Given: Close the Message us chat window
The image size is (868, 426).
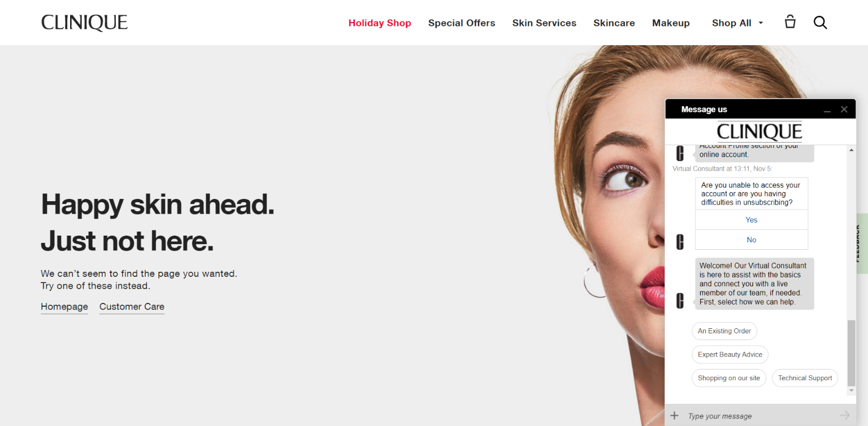Looking at the screenshot, I should coord(844,110).
